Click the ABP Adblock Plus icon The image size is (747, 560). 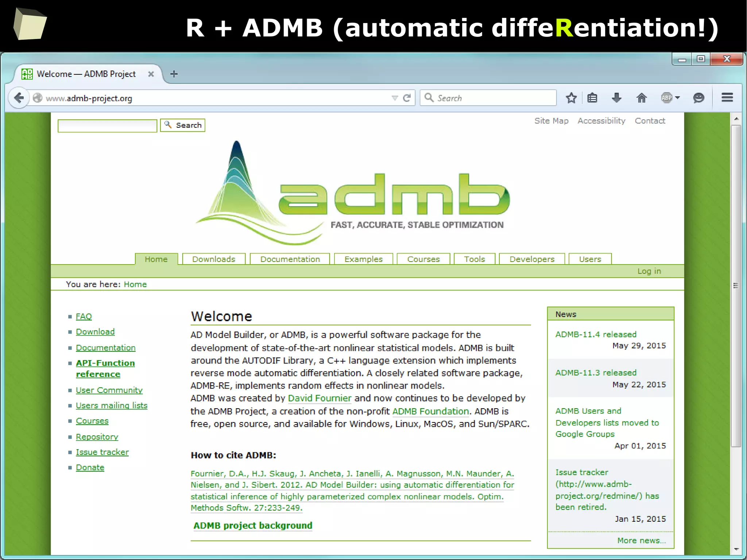tap(666, 98)
